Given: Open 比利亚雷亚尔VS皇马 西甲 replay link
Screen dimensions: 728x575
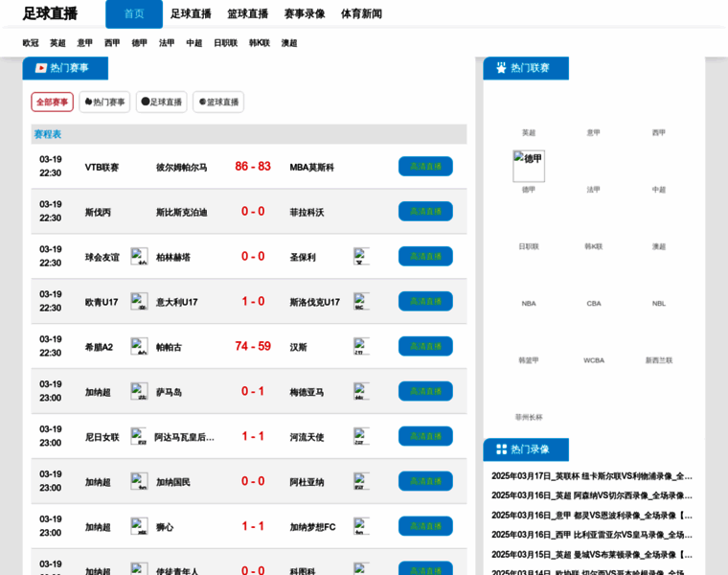Looking at the screenshot, I should (x=592, y=535).
